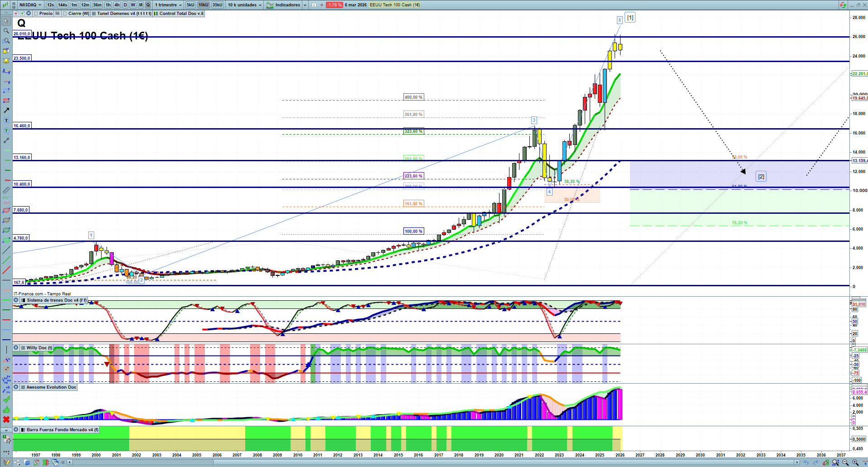
Task: Toggle the Tunel Domenec v4 indicator box
Action: pyautogui.click(x=94, y=14)
